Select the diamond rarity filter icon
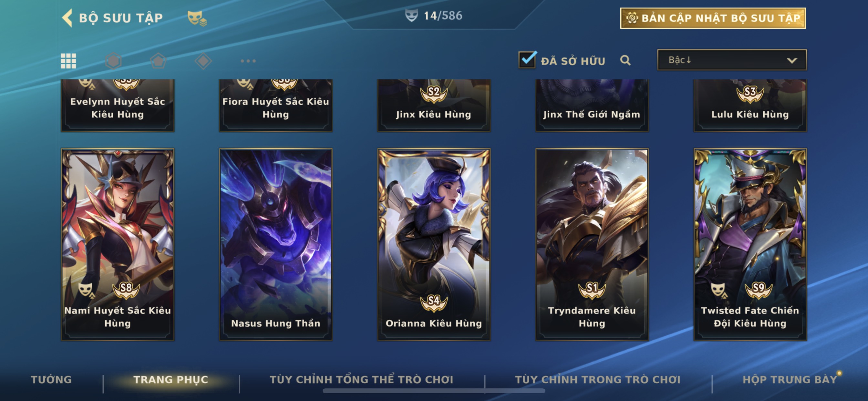This screenshot has width=868, height=401. [x=203, y=61]
